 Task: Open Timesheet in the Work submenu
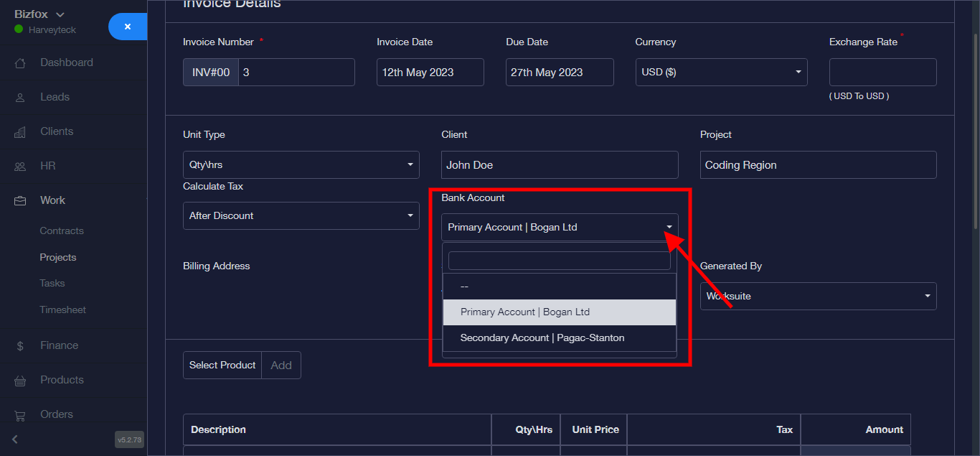(62, 310)
